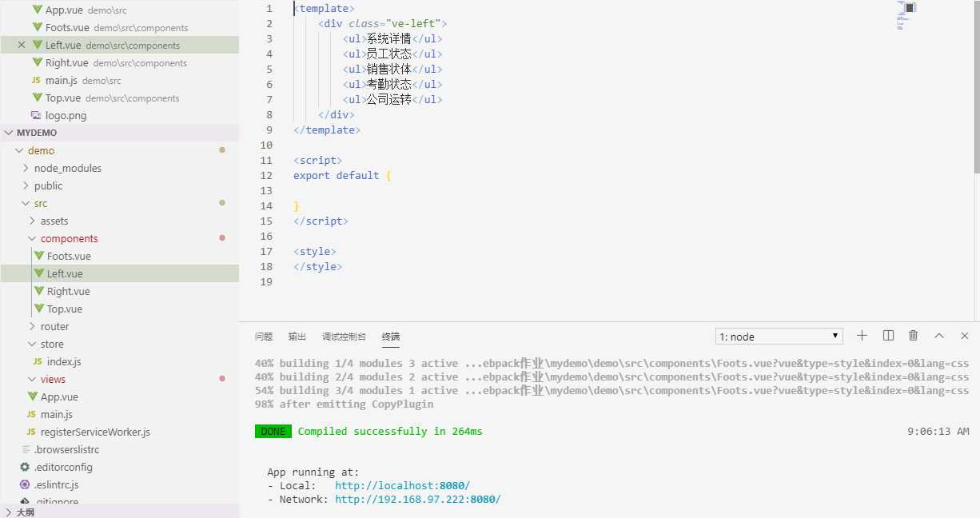Open Top.vue under components folder
Viewport: 980px width, 518px height.
[x=119, y=309]
